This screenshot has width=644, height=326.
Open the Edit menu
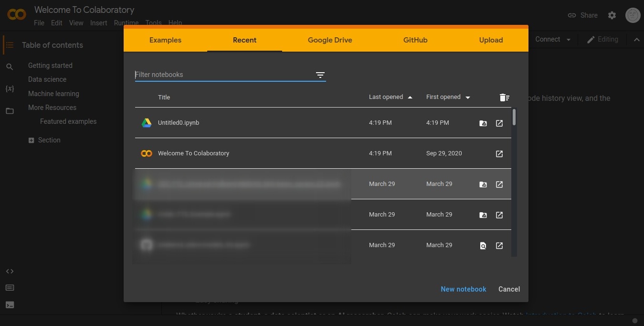tap(57, 23)
